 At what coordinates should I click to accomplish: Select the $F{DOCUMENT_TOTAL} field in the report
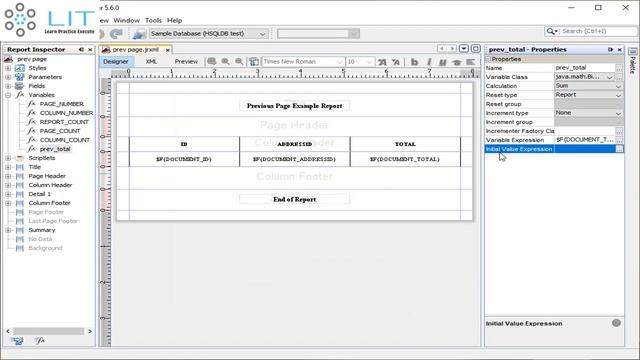[405, 159]
